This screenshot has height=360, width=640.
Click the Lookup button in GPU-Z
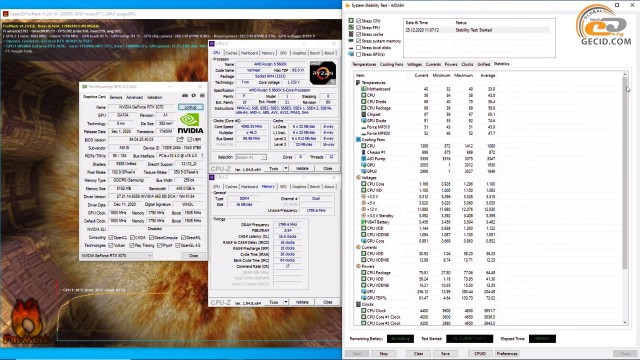[191, 107]
